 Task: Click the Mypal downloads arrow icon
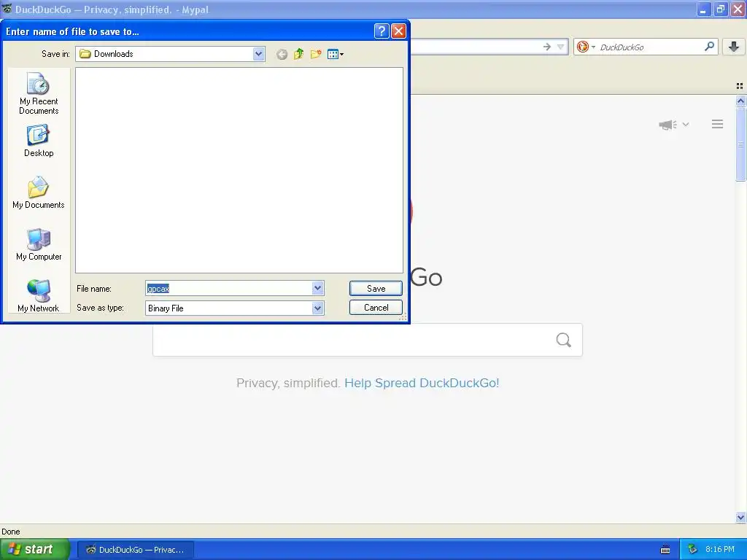click(x=734, y=47)
